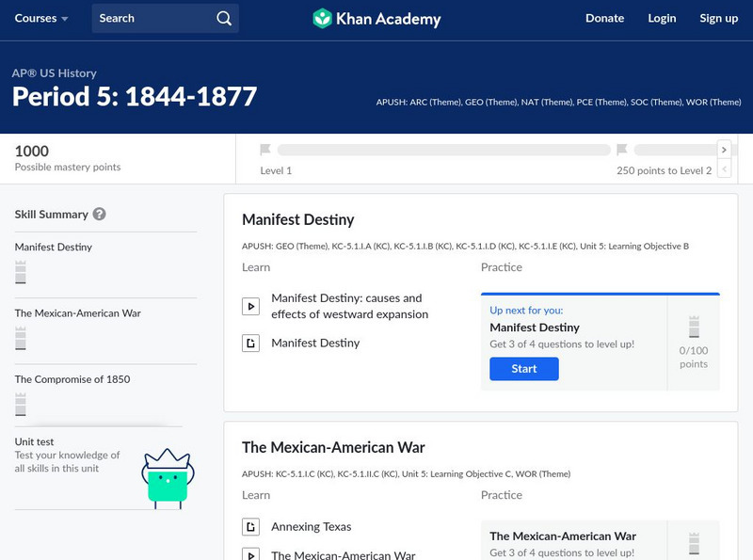This screenshot has width=753, height=560.
Task: Click 'Up next for you:' label
Action: click(526, 311)
